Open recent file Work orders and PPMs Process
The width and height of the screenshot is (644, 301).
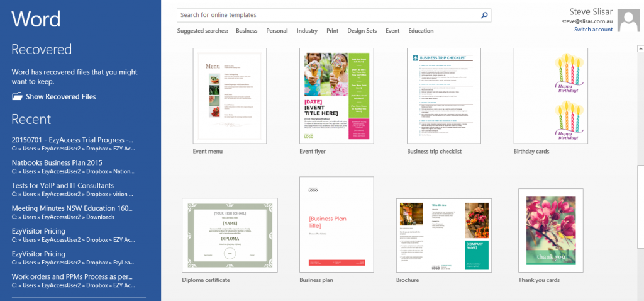73,280
